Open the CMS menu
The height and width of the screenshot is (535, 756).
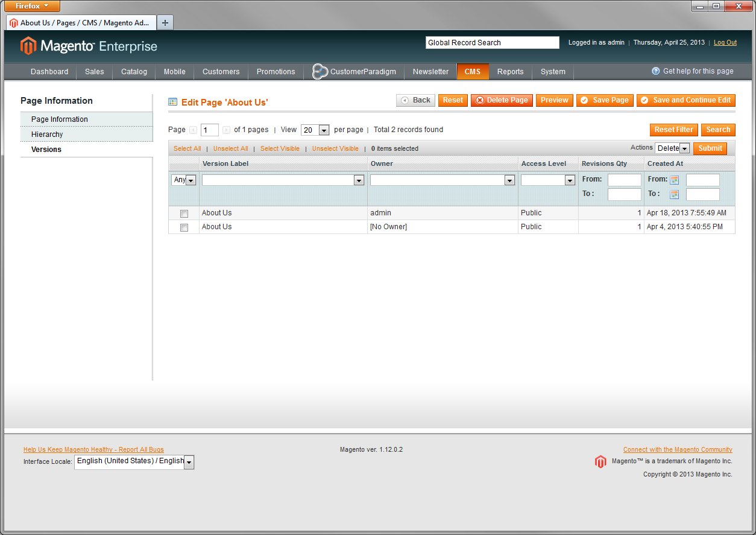(x=473, y=71)
